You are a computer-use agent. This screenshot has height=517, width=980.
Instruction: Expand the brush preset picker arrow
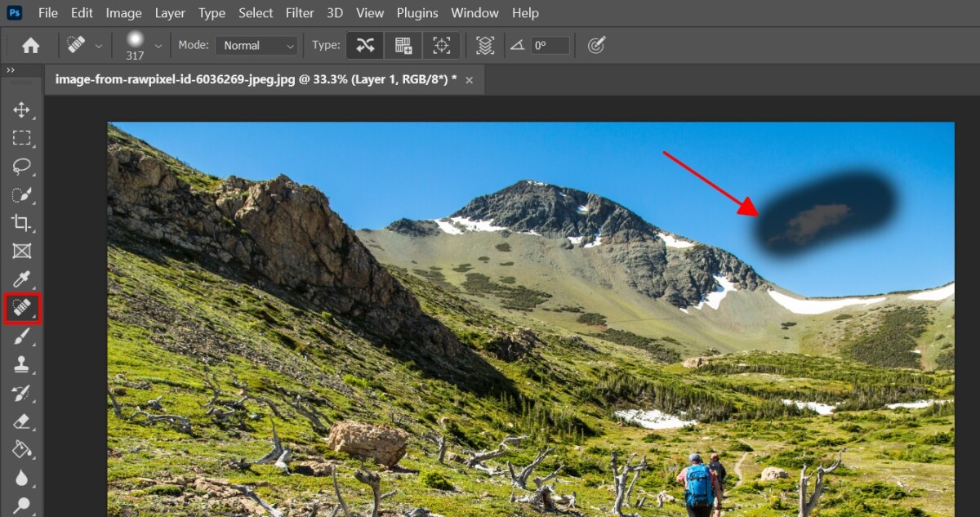coord(158,46)
